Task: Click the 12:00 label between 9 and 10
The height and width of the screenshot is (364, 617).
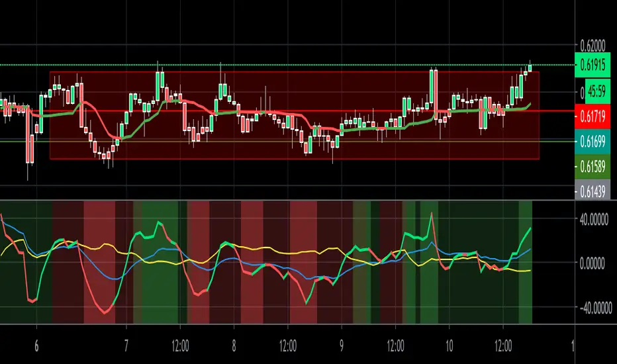Action: pos(395,346)
